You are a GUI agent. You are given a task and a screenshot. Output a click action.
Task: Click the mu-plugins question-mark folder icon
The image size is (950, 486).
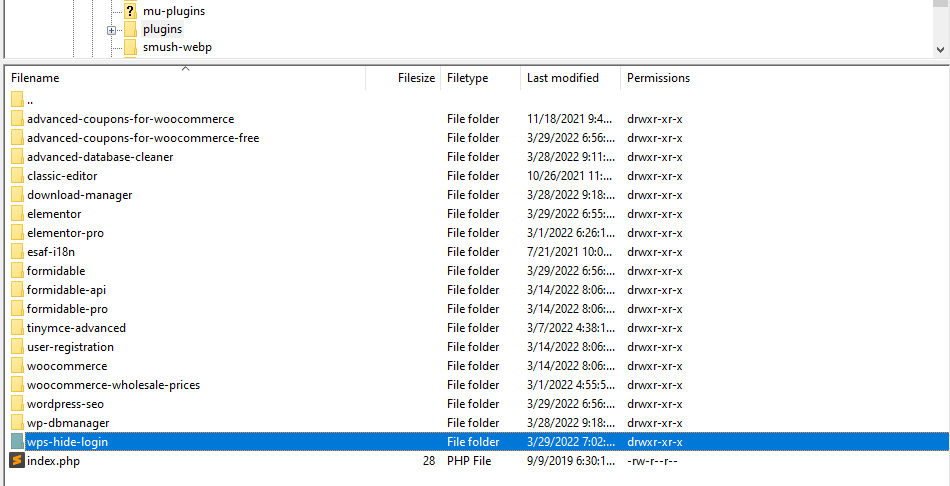click(x=130, y=11)
